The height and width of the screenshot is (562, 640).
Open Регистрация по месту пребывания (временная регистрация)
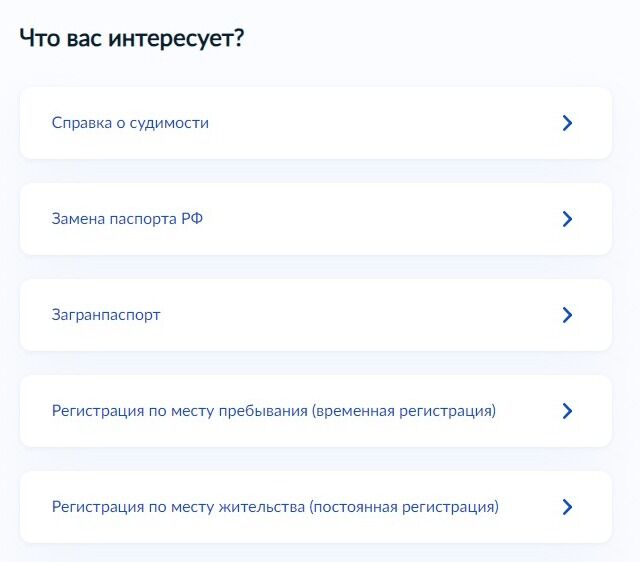pos(316,411)
